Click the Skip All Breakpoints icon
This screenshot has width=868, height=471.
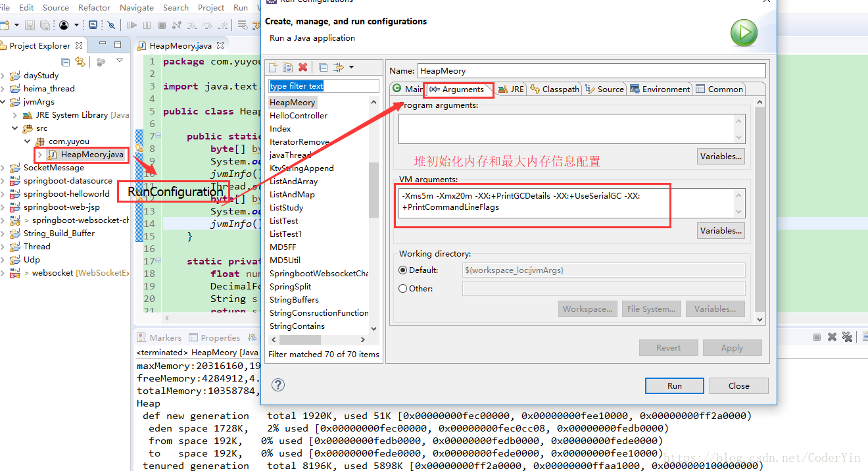(111, 25)
